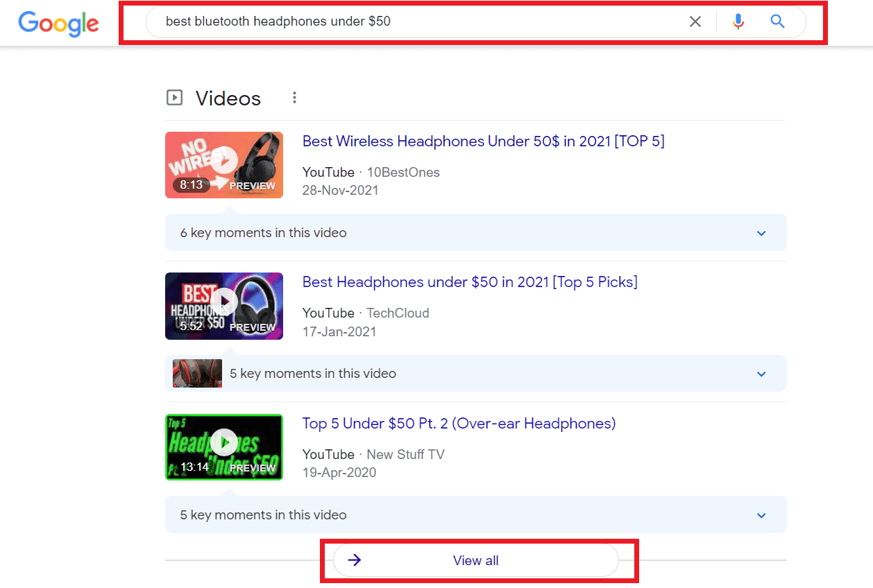Click the date 28-Nov-2021

pos(341,191)
